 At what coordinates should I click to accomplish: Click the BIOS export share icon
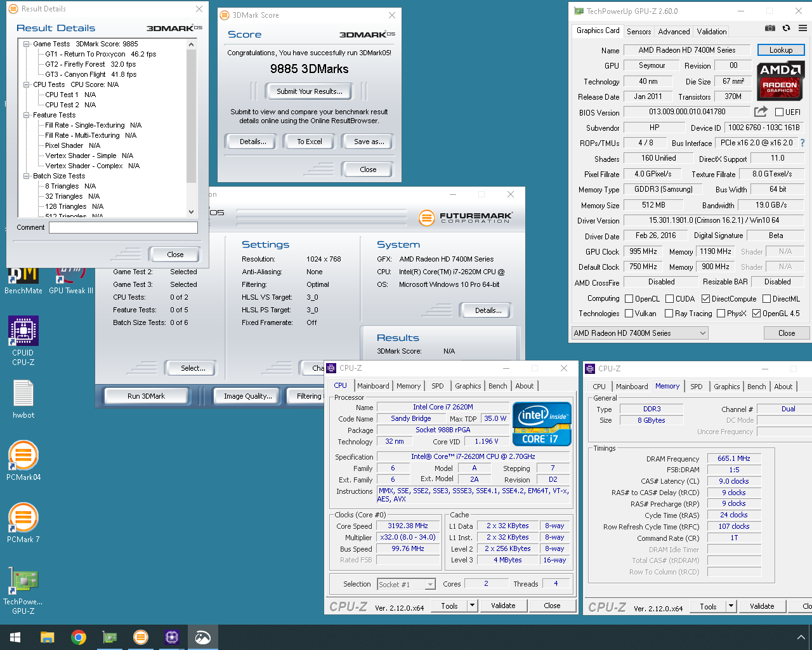761,112
